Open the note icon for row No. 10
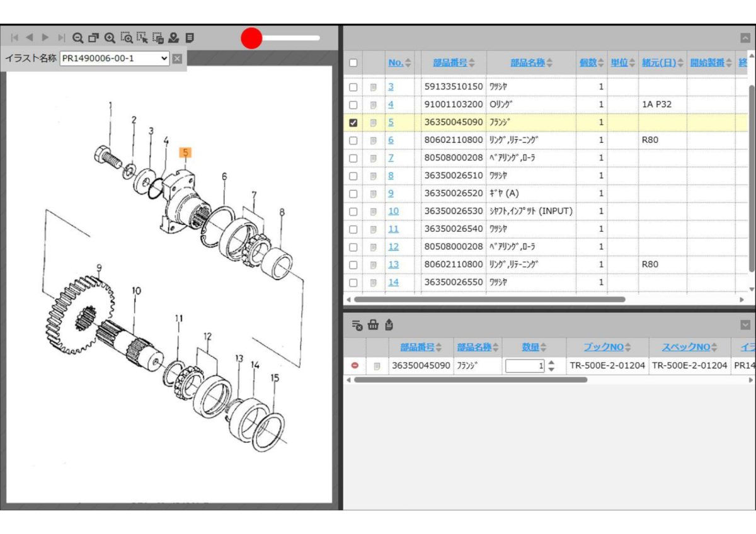Viewport: 756px width, 534px height. pyautogui.click(x=373, y=212)
